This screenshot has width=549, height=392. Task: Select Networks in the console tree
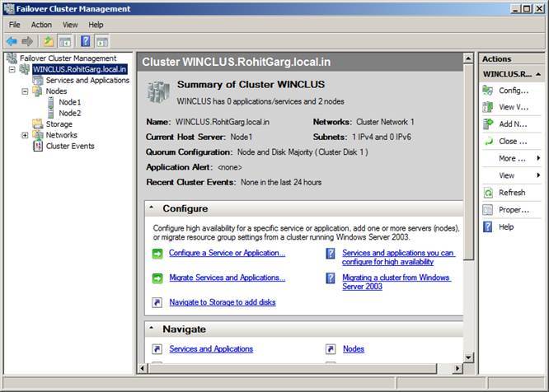click(61, 135)
